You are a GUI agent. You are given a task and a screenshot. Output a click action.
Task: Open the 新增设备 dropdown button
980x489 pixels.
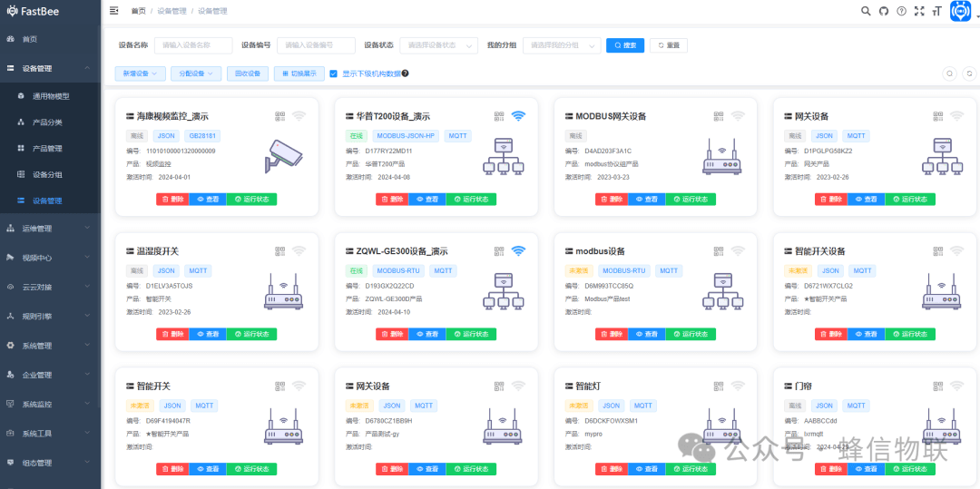[x=140, y=73]
